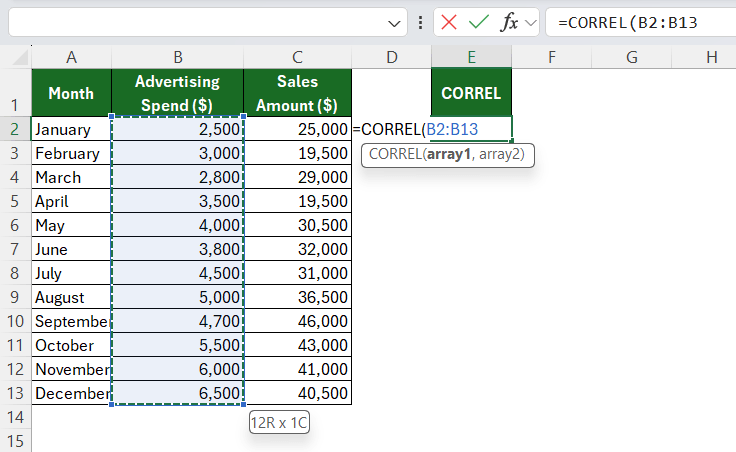Image resolution: width=736 pixels, height=452 pixels.
Task: Click the February cell
Action: coord(71,153)
